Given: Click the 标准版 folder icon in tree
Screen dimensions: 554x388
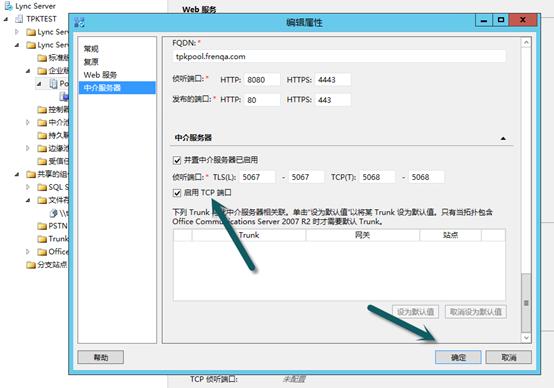Looking at the screenshot, I should pos(42,58).
